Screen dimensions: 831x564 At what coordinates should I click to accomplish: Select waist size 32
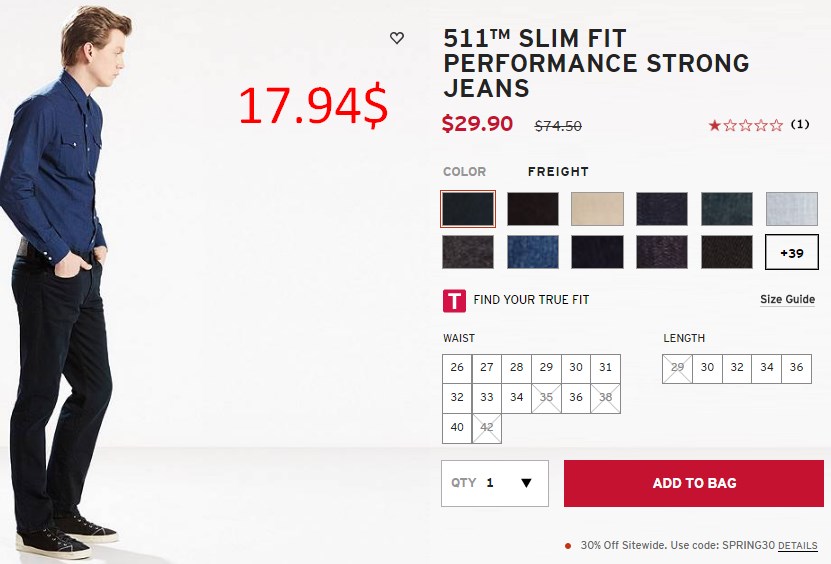click(457, 398)
